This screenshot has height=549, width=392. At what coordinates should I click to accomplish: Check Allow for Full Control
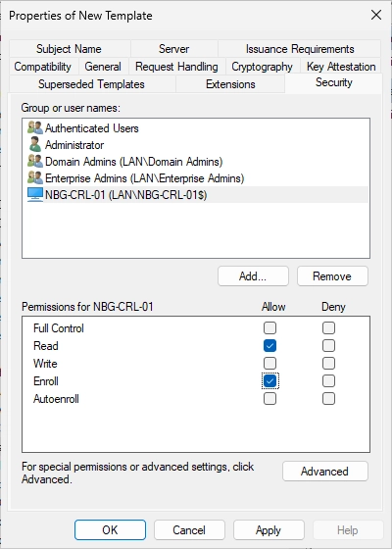coord(269,328)
